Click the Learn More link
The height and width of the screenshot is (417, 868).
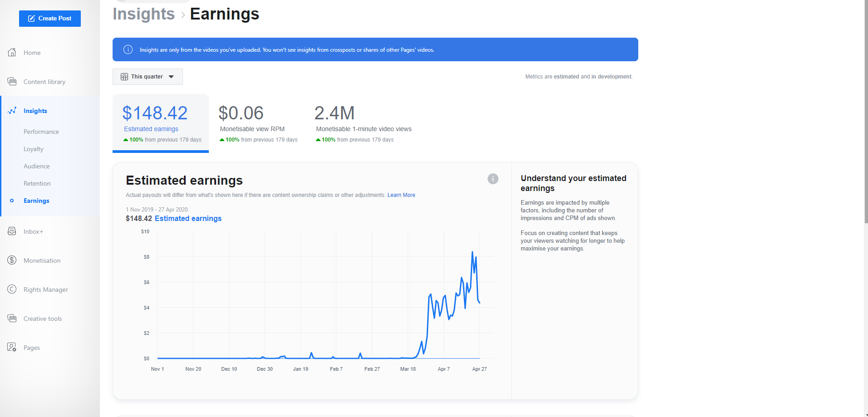(401, 195)
